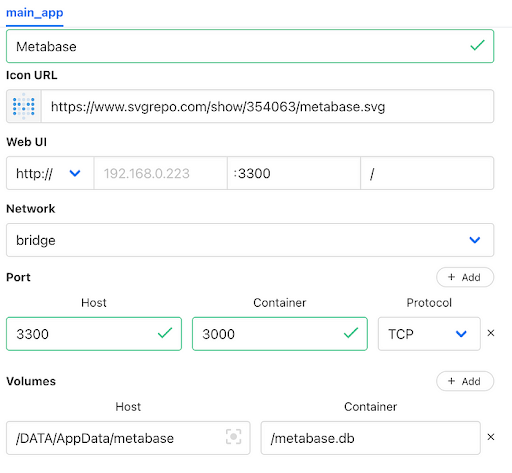Edit the Web UI port :3300 field
This screenshot has width=512, height=473.
294,173
